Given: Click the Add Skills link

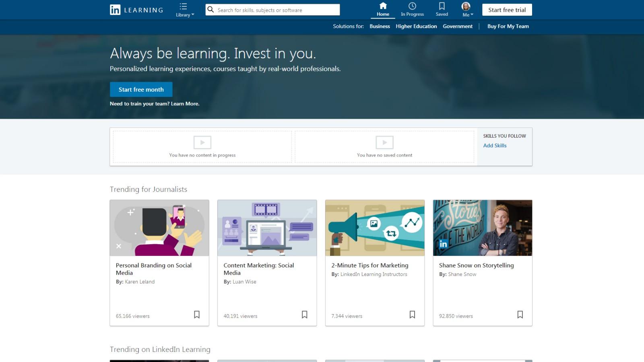Looking at the screenshot, I should click(495, 146).
